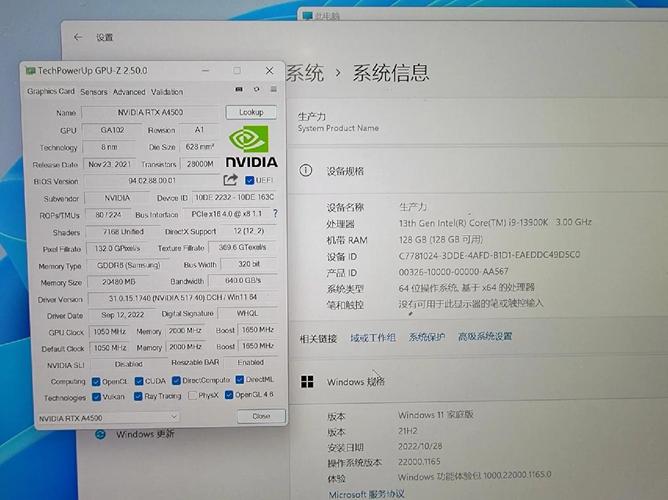
Task: Click the 128 GB RAM value
Action: [x=441, y=239]
